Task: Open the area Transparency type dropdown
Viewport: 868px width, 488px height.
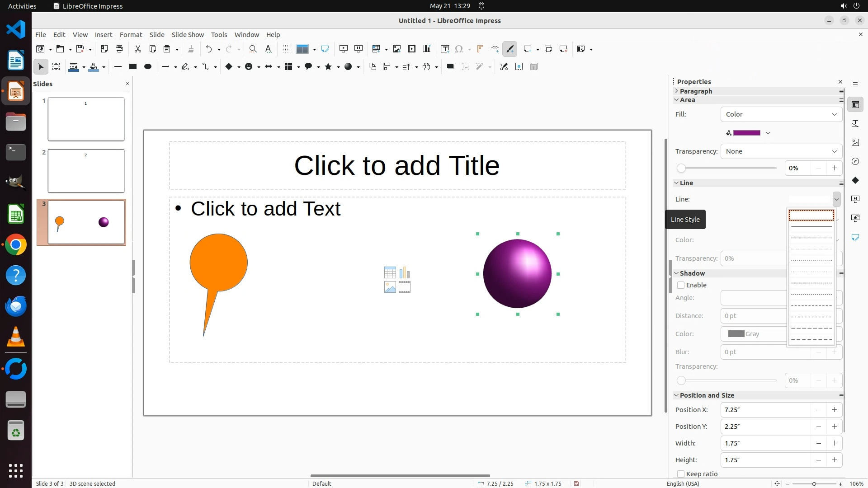Action: click(781, 151)
